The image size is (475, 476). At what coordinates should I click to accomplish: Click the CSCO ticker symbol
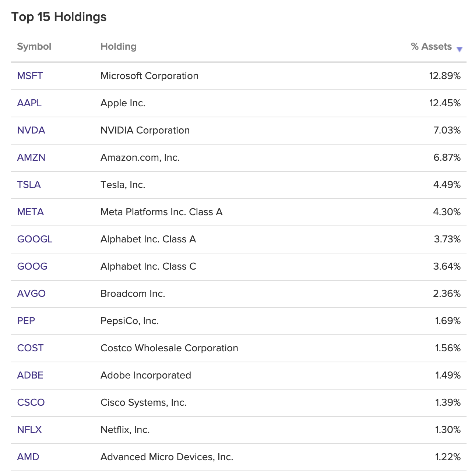(x=31, y=402)
